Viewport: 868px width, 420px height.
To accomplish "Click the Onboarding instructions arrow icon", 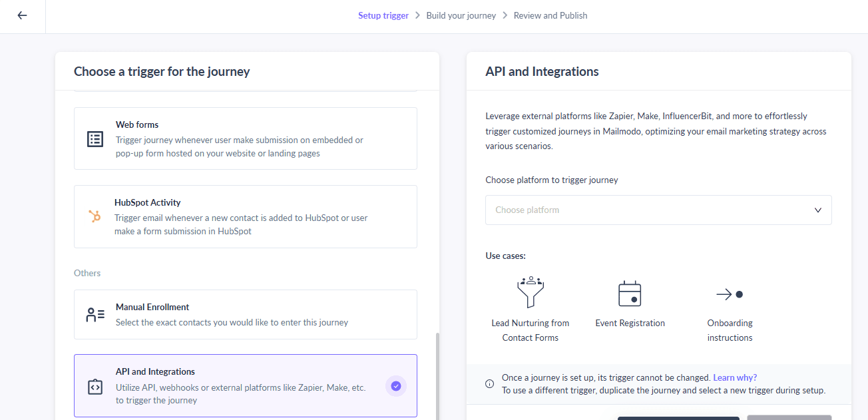I will coord(730,293).
